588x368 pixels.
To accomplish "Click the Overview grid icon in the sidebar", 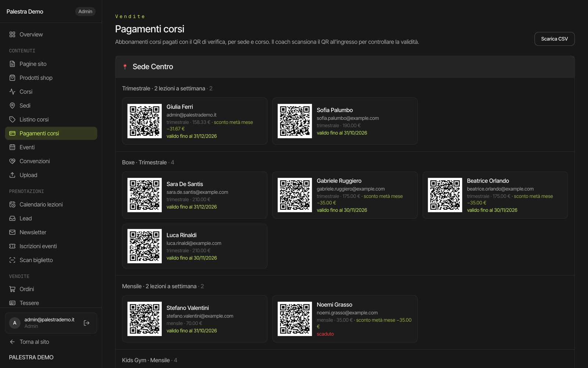I will click(x=12, y=34).
